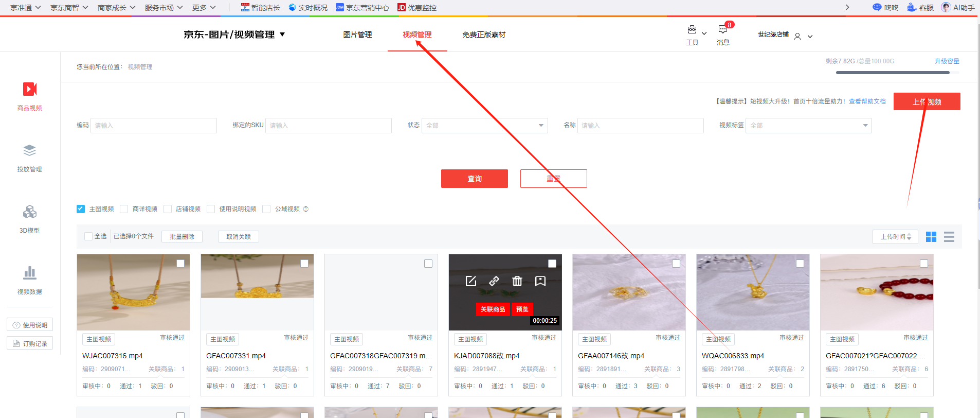Enable the 商详视频 filter checkbox
This screenshot has height=418, width=980.
click(x=124, y=209)
